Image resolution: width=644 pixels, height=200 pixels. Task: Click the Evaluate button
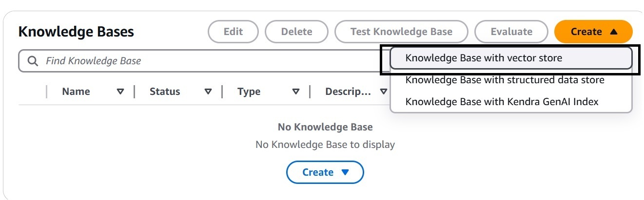coord(511,32)
